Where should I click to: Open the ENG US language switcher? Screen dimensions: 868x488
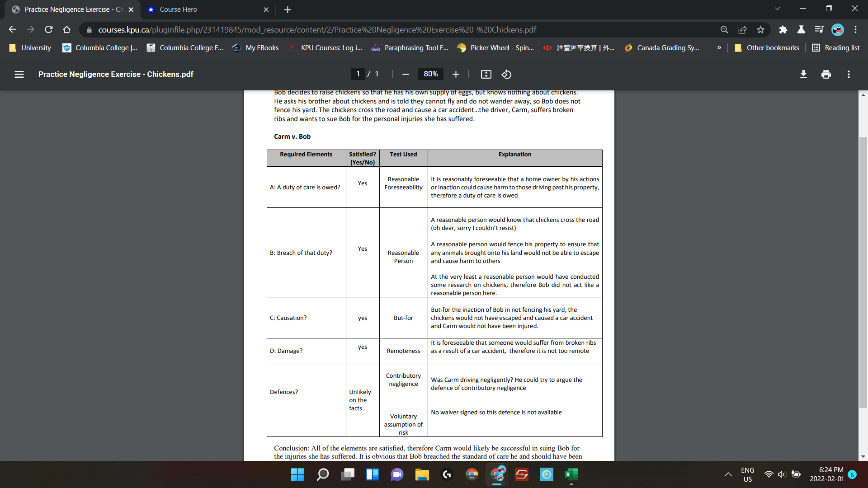[x=747, y=474]
